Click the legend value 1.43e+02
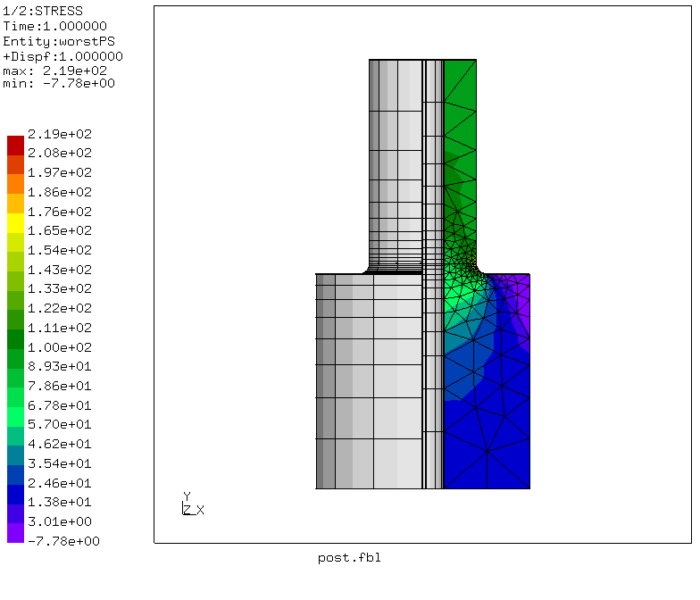The height and width of the screenshot is (600, 700). (x=60, y=270)
